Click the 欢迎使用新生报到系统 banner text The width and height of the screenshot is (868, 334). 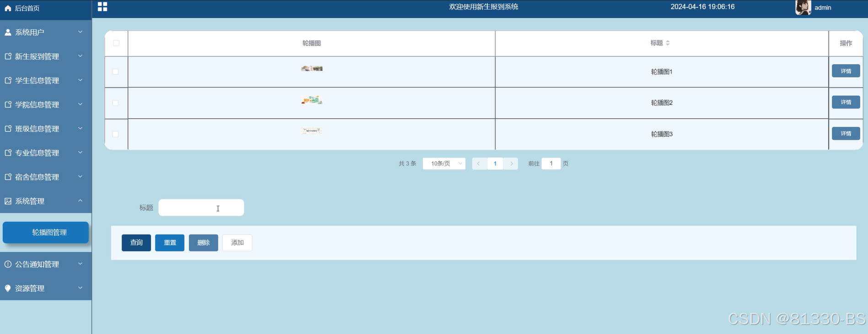(x=484, y=7)
